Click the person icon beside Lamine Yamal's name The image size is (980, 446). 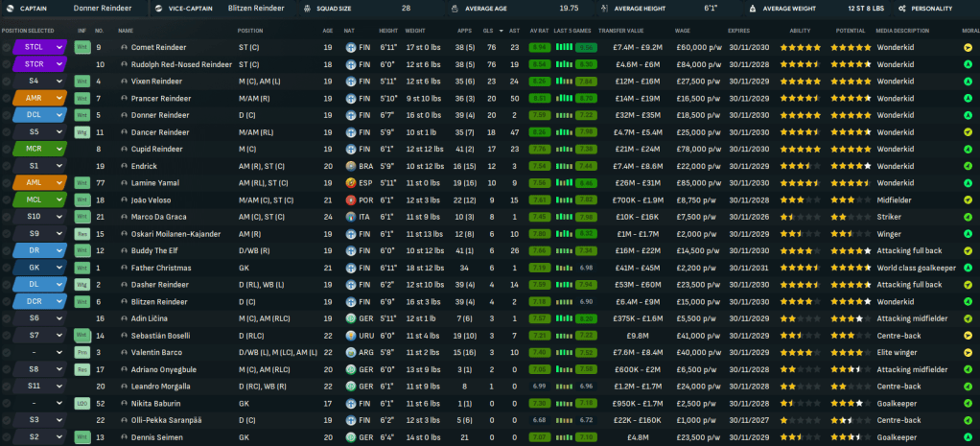[x=125, y=182]
